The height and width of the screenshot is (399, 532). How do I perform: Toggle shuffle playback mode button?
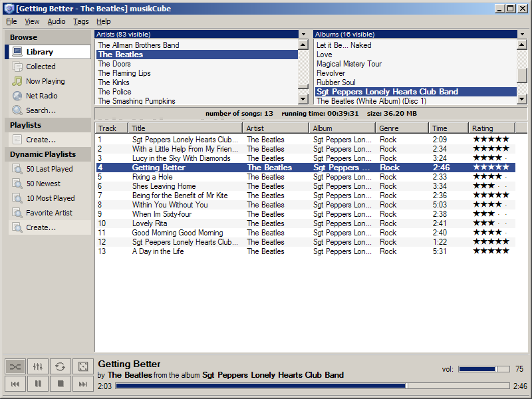15,366
